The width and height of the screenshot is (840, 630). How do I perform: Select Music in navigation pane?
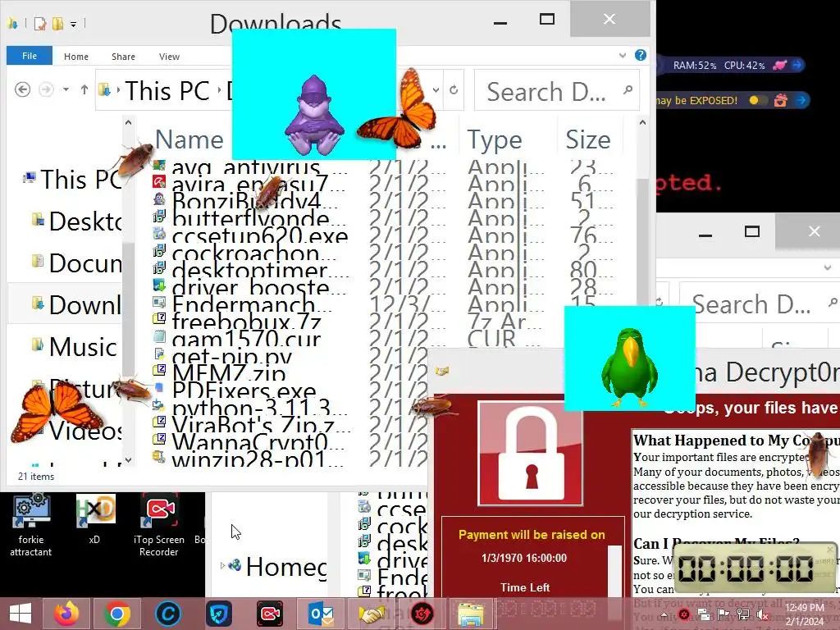pyautogui.click(x=74, y=347)
